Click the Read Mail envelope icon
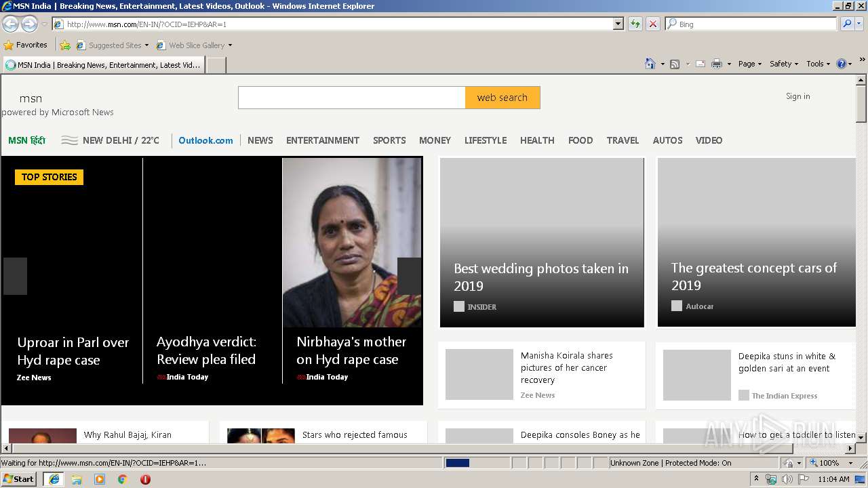This screenshot has width=868, height=488. click(701, 64)
